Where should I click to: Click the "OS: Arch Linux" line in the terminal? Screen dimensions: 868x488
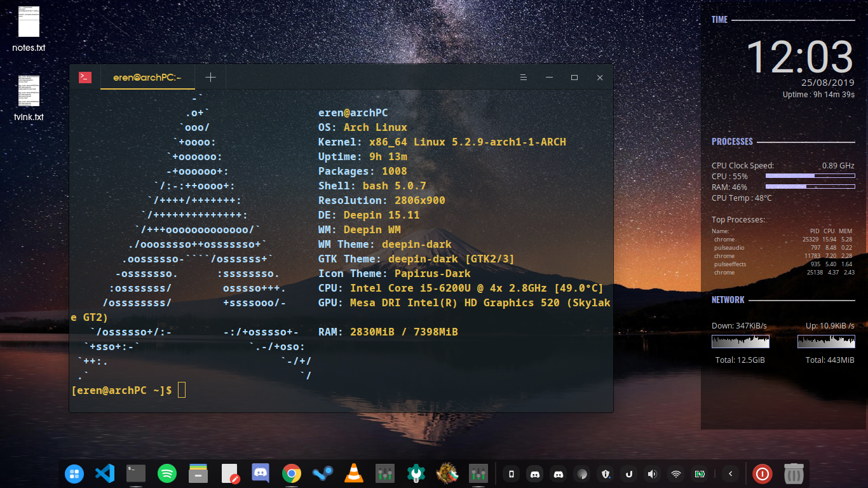tap(363, 127)
